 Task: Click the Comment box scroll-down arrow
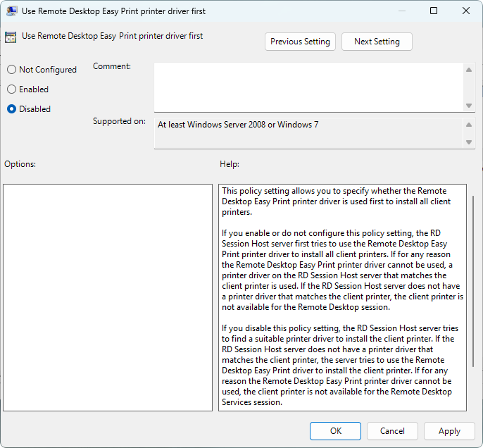469,106
